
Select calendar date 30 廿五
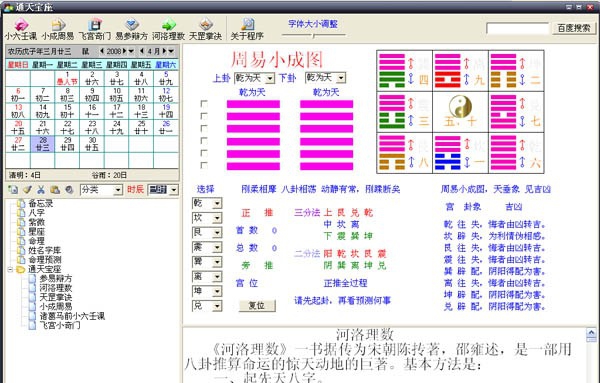tap(92, 144)
